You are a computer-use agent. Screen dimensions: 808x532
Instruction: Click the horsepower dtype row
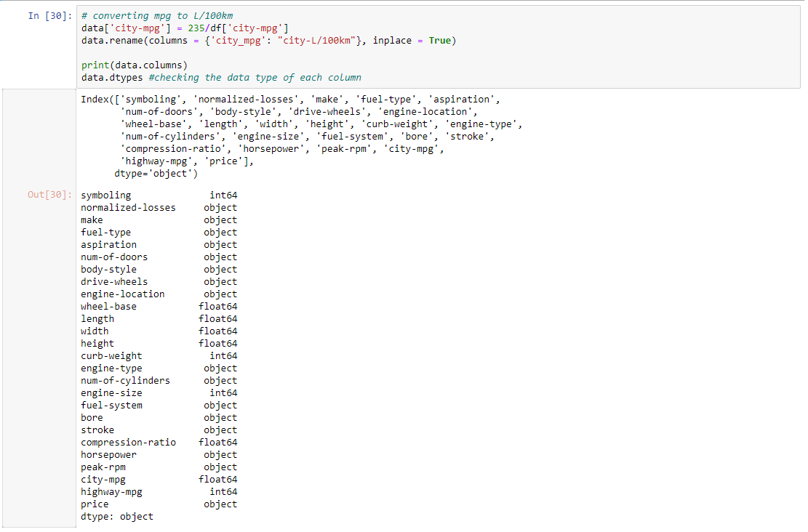pyautogui.click(x=159, y=455)
